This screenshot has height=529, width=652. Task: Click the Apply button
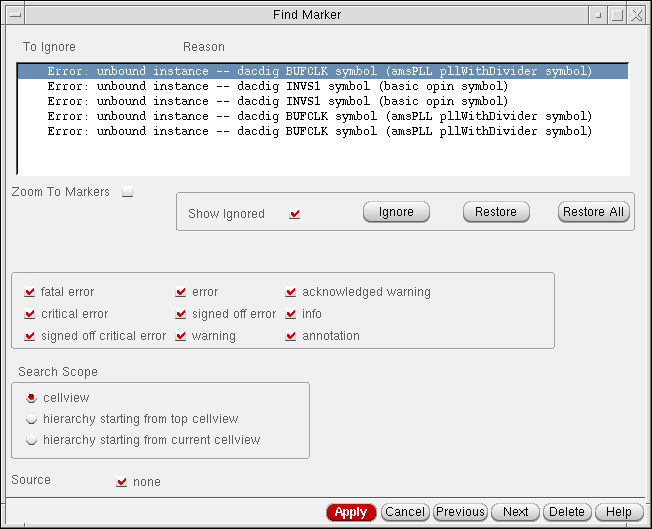click(351, 512)
